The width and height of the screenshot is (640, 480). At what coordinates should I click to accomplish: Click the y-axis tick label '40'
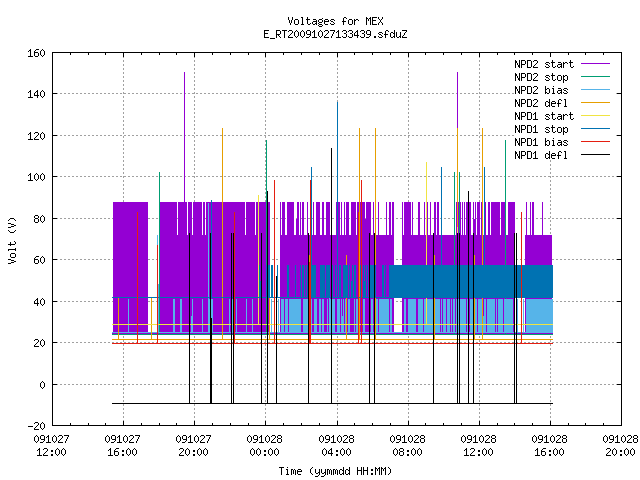point(39,302)
